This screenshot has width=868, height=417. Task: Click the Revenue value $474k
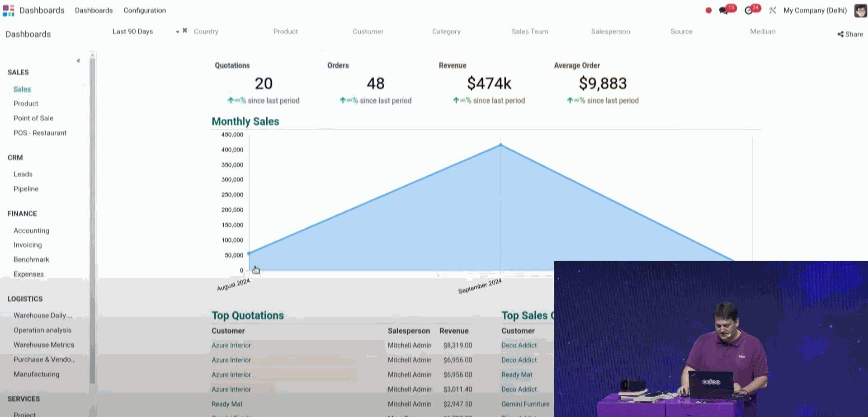[x=489, y=83]
